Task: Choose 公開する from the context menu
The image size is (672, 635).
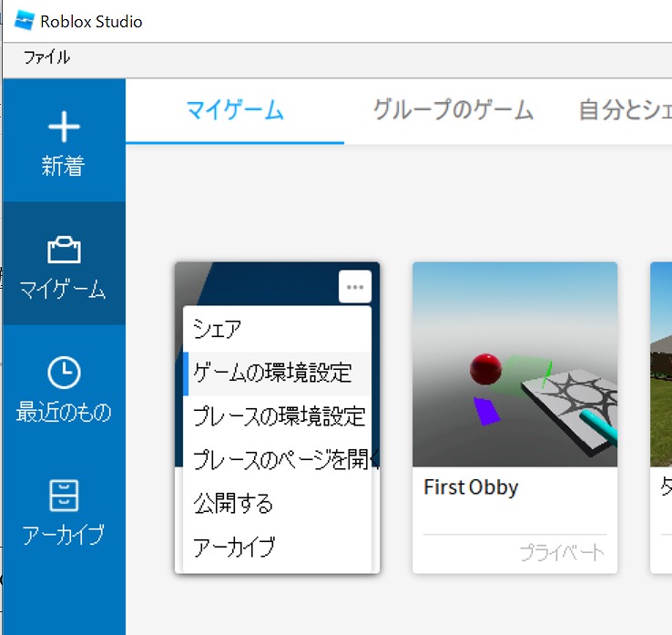Action: click(x=277, y=504)
